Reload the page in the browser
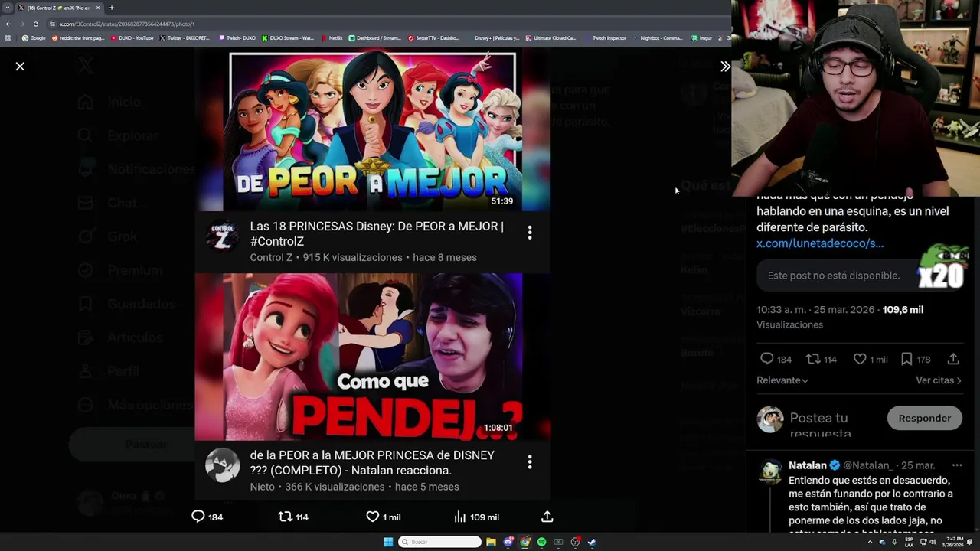Image resolution: width=980 pixels, height=551 pixels. [35, 24]
